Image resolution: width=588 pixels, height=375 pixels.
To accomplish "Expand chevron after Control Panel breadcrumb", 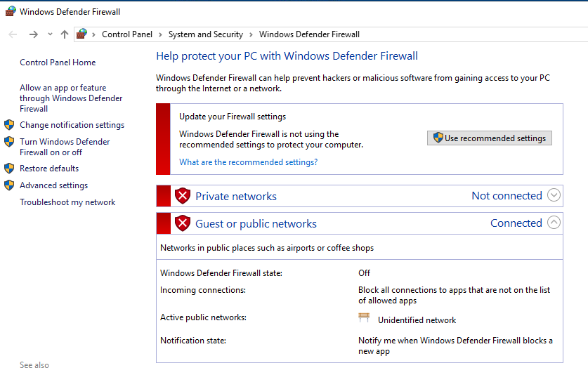I will tap(160, 35).
